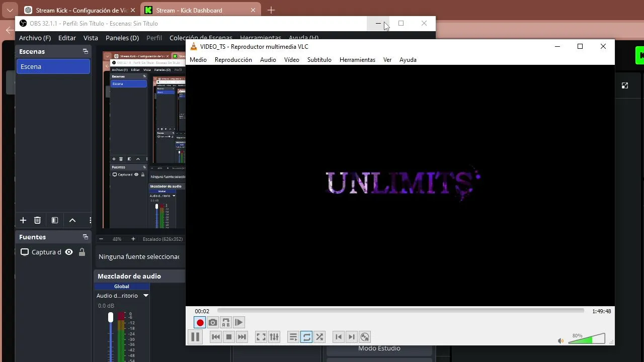Open the Ver menu in VLC

387,60
